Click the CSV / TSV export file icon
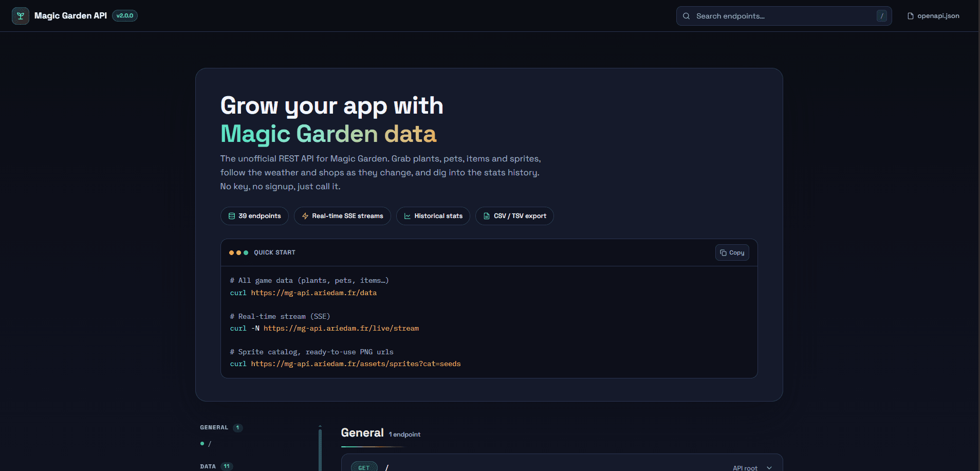This screenshot has height=471, width=980. pyautogui.click(x=487, y=216)
